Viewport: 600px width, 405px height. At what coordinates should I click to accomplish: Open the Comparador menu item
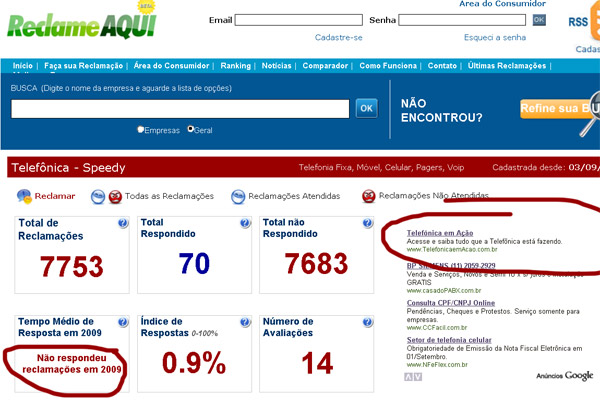[325, 65]
